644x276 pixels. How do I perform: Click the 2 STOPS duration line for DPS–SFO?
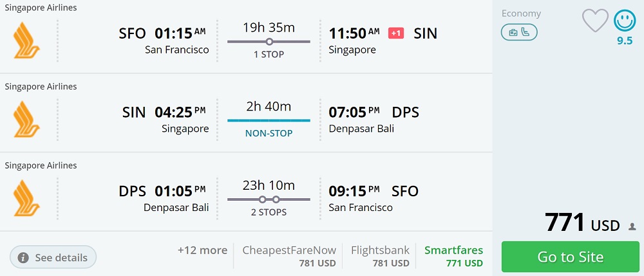pyautogui.click(x=269, y=199)
